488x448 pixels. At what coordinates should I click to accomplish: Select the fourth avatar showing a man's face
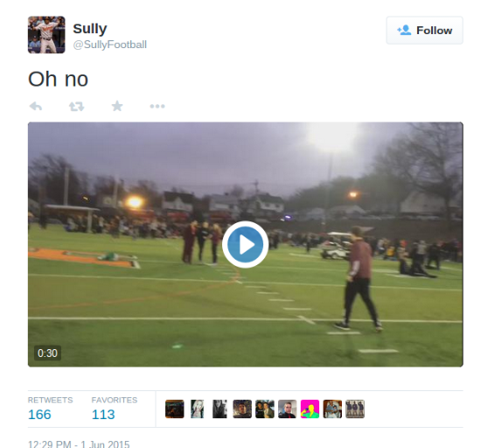[242, 409]
